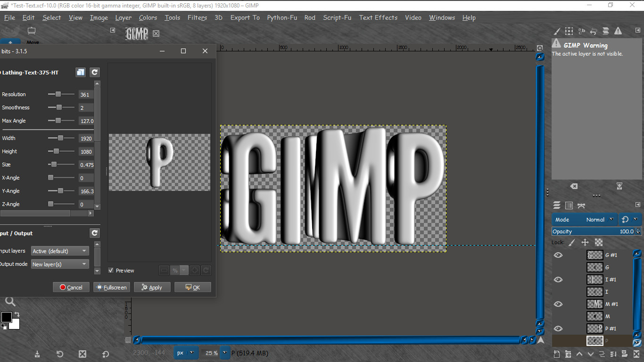Open the Input layers dropdown

click(x=60, y=251)
